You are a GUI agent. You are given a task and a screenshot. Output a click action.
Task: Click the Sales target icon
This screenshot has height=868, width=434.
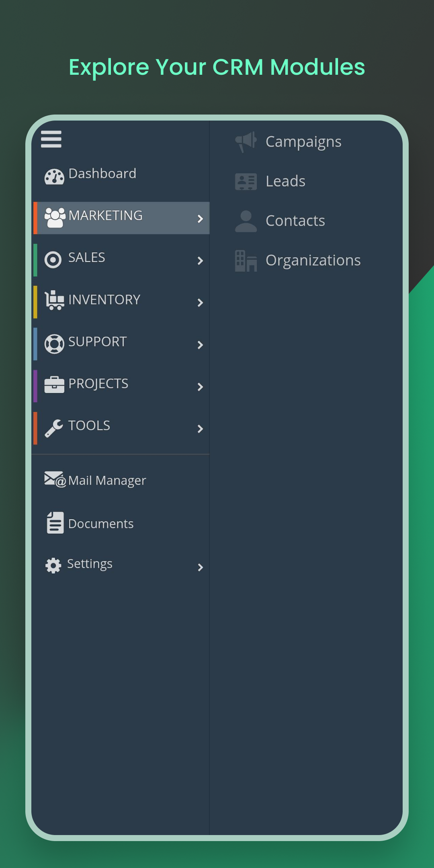click(53, 260)
